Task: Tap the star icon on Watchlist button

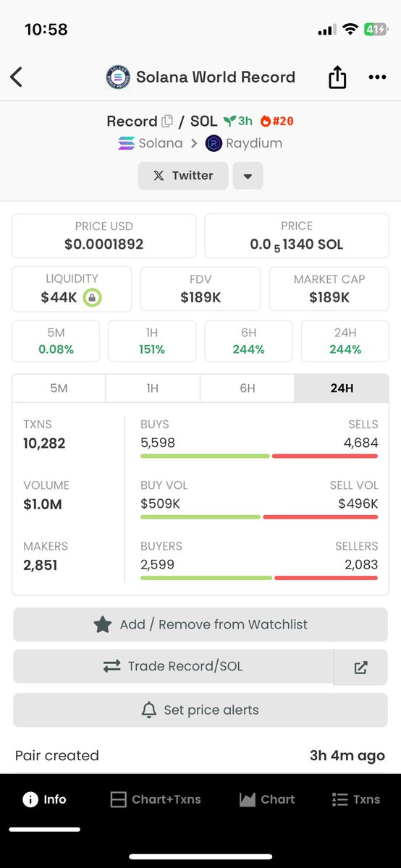Action: pos(103,624)
